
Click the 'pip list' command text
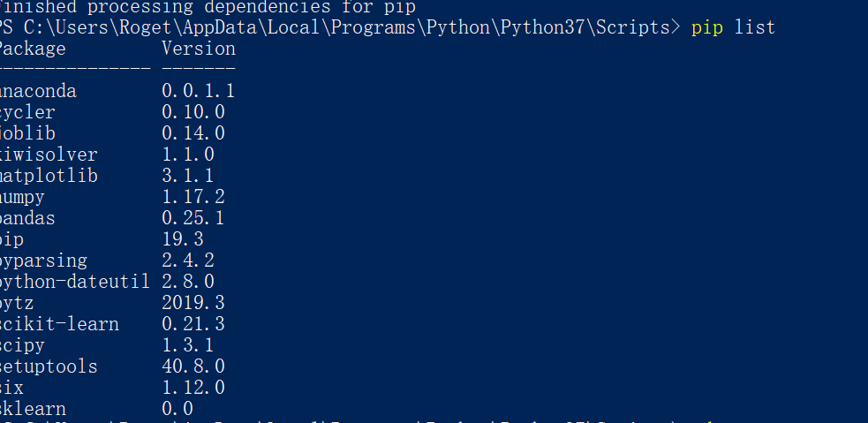pyautogui.click(x=733, y=27)
